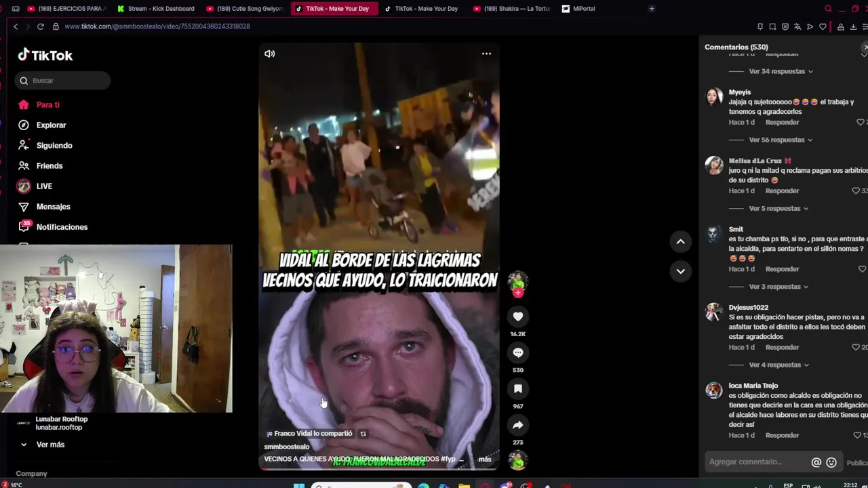Open the spinning sound disc thumbnail
This screenshot has width=868, height=488.
[x=518, y=460]
